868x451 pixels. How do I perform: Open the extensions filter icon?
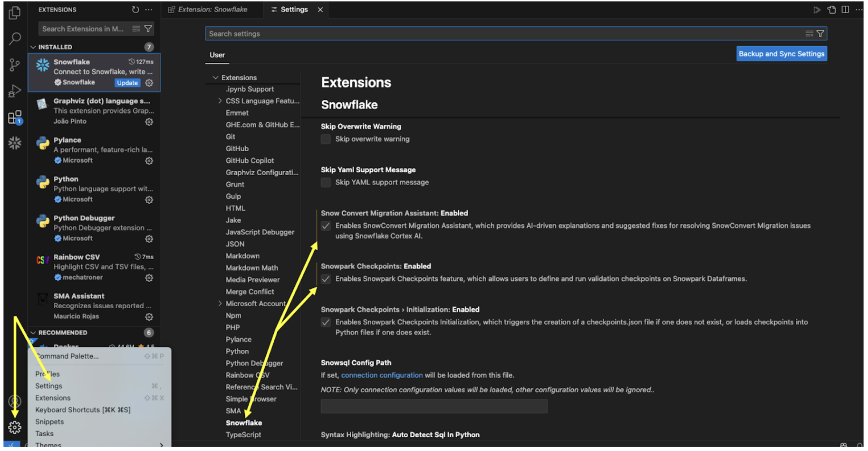149,29
